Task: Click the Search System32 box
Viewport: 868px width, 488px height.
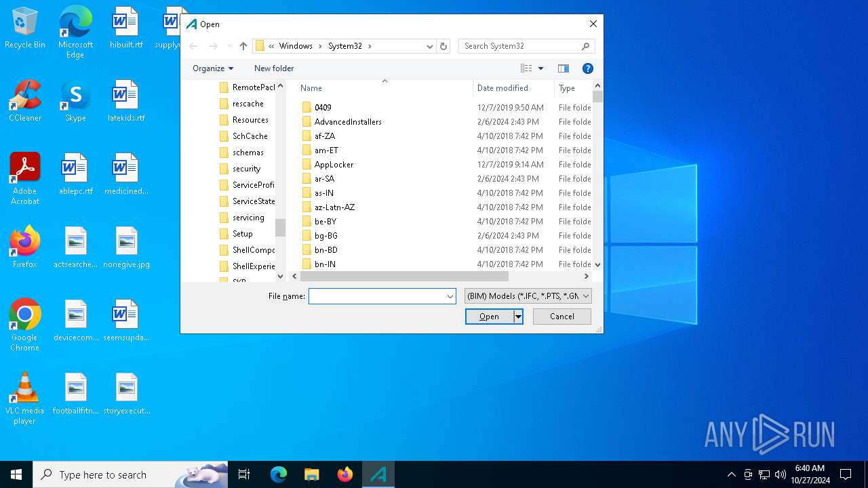Action: click(527, 46)
